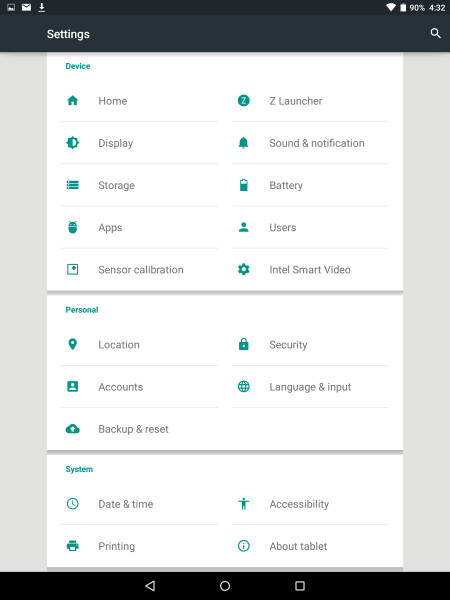
Task: Open Sensor calibration settings
Action: point(139,269)
